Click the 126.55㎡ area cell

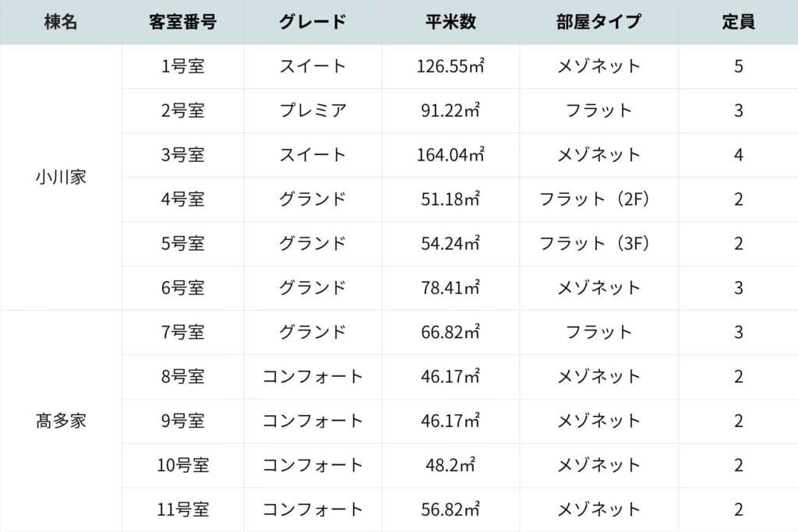point(451,66)
